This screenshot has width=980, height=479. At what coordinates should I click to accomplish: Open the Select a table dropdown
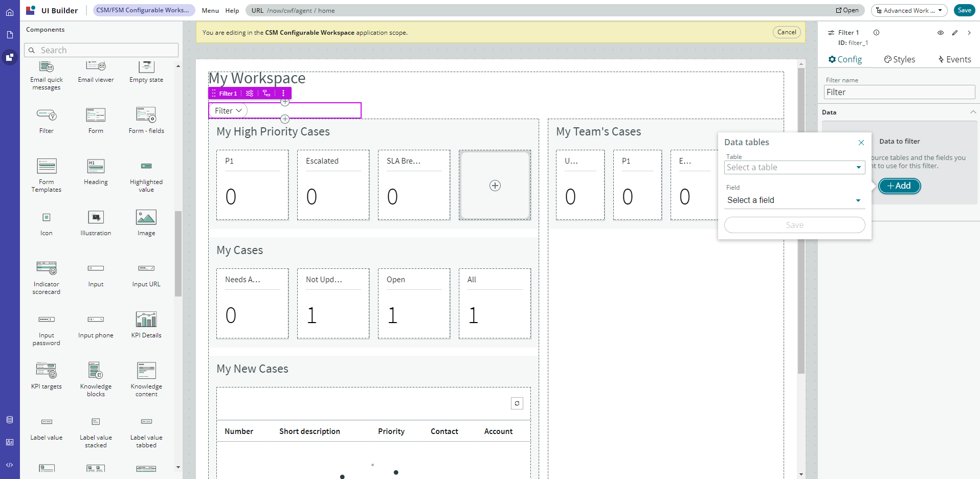click(x=794, y=168)
